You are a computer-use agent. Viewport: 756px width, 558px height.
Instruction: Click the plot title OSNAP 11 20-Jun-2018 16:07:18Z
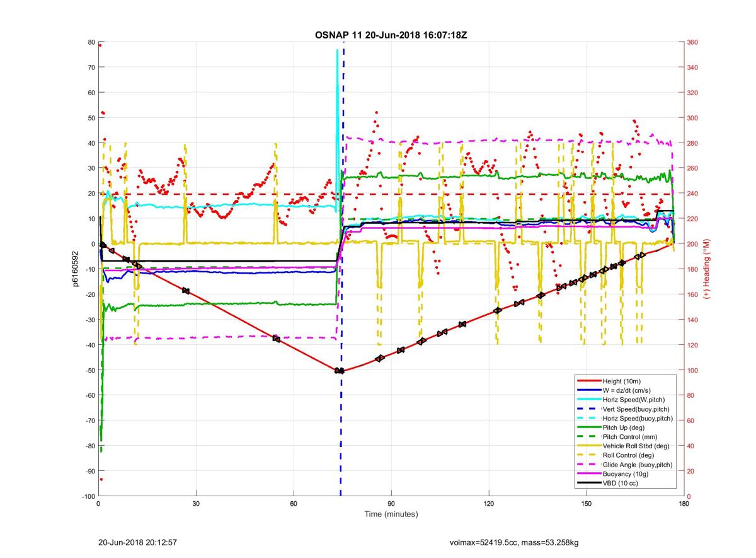coord(391,35)
